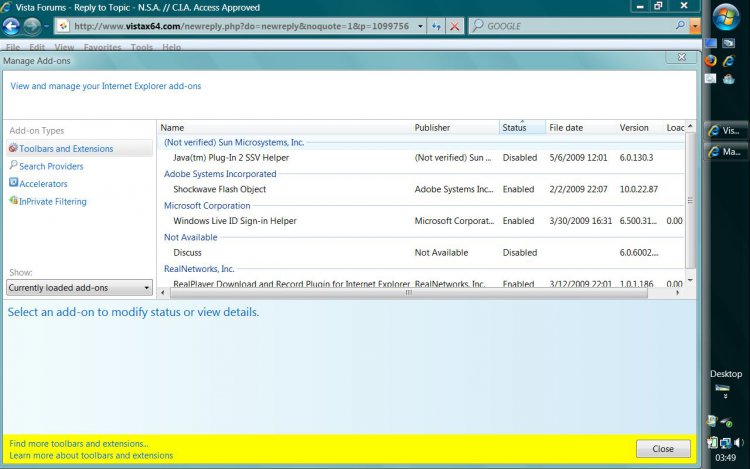Open the View menu
The height and width of the screenshot is (469, 750).
64,47
